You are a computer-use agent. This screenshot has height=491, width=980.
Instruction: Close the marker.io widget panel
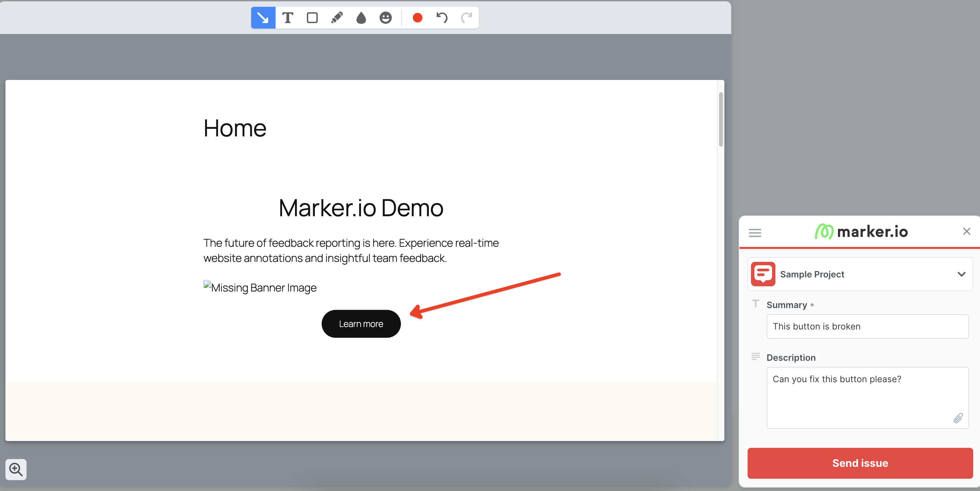pos(966,232)
